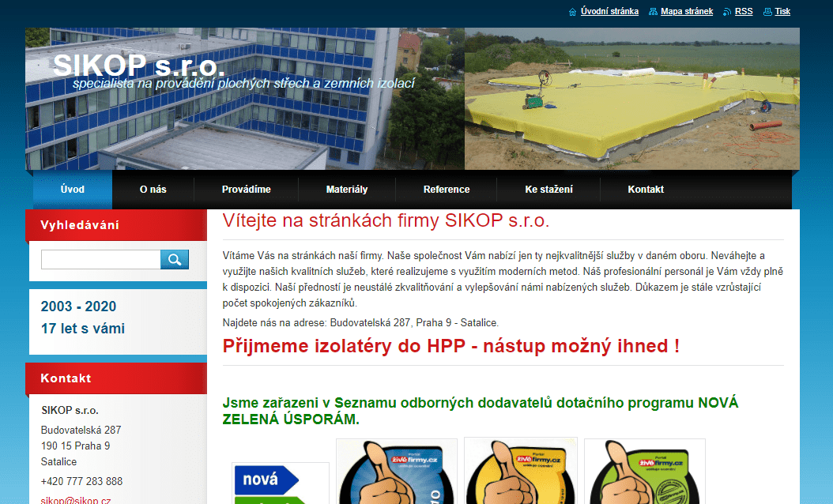Click the 190 15 Praha 9 line
The width and height of the screenshot is (833, 504).
(75, 446)
